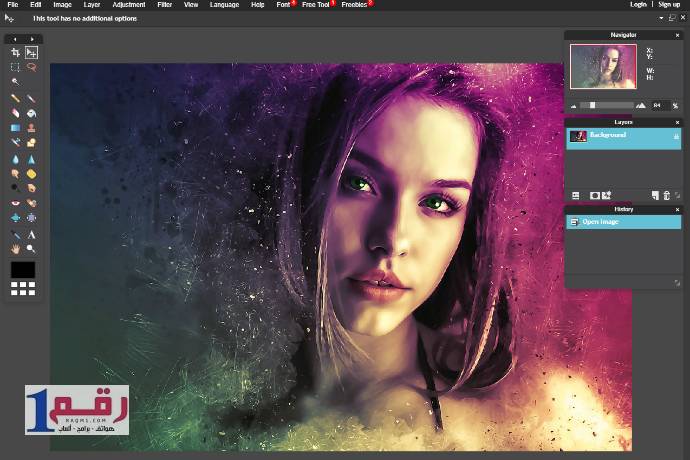The image size is (690, 460).
Task: Expand the tool options dropdown arrow at right
Action: tap(661, 18)
